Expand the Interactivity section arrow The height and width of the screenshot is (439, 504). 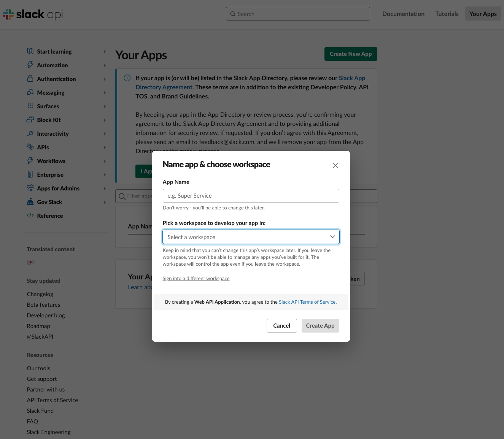[105, 134]
